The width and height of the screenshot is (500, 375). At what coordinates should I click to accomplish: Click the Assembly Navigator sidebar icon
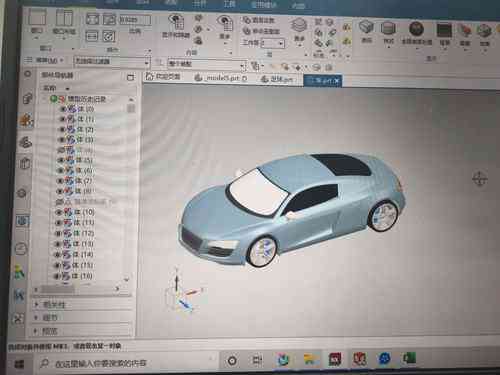(27, 99)
